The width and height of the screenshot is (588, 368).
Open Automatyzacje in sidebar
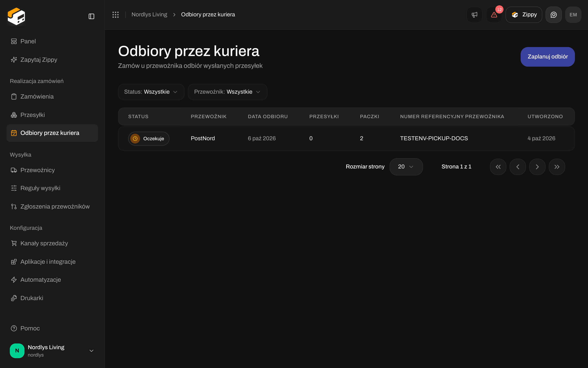coord(52,280)
